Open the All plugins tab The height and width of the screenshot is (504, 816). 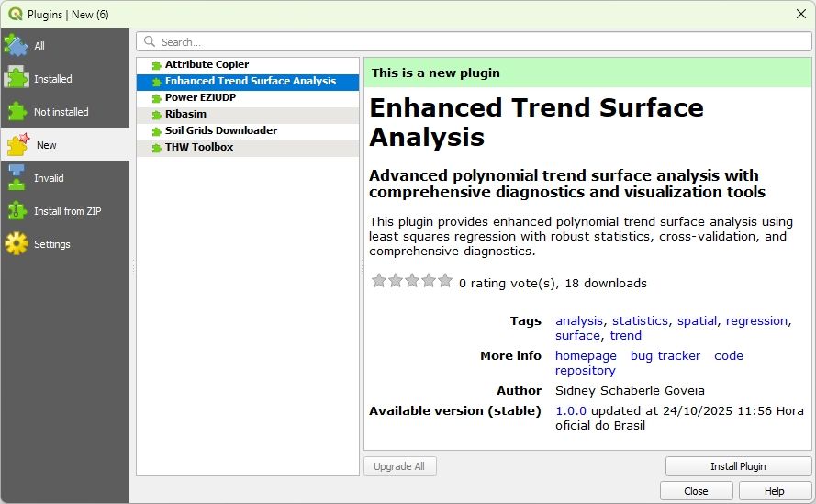click(65, 45)
